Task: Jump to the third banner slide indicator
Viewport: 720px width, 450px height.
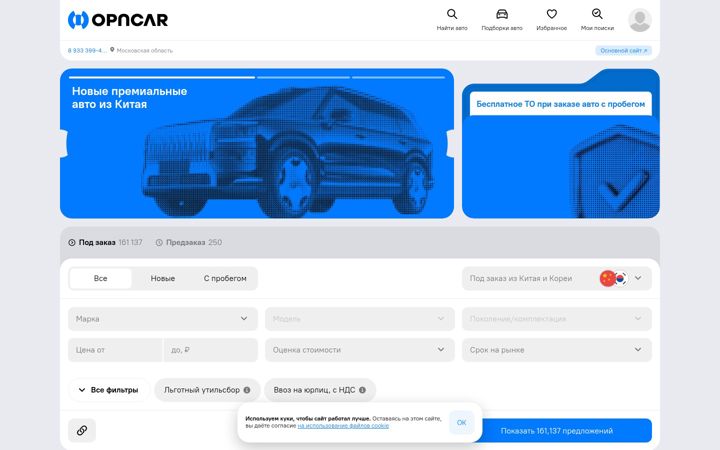Action: (398, 78)
